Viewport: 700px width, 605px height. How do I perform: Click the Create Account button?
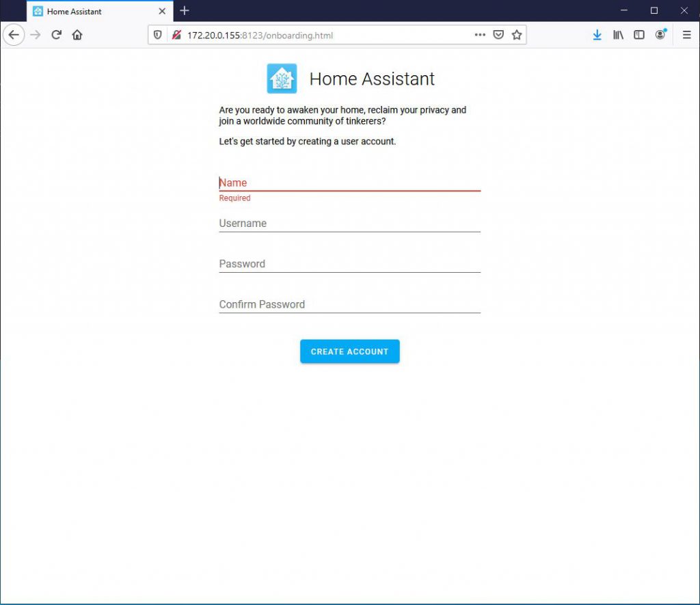pos(349,351)
